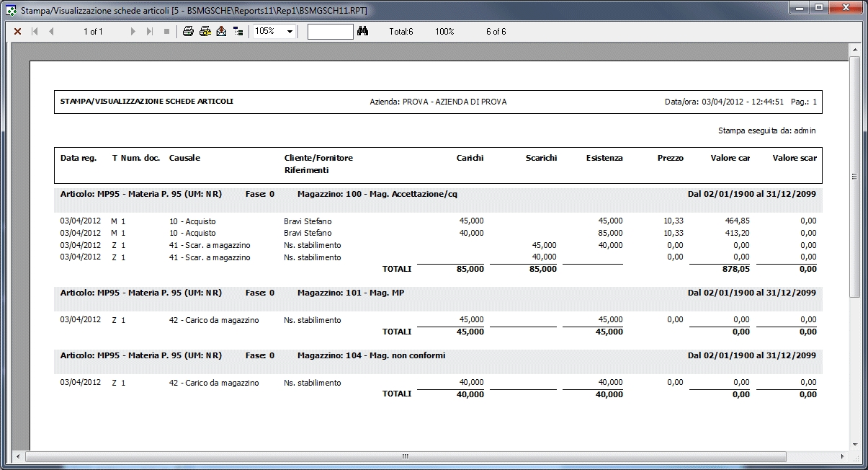Print the report with the printer icon
This screenshot has height=470, width=868.
click(x=188, y=32)
